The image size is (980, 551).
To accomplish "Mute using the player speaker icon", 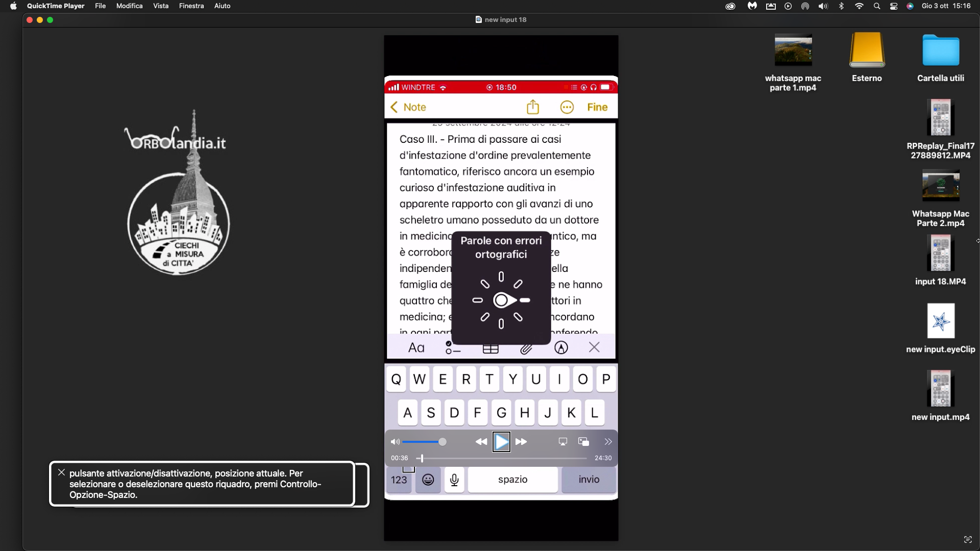I will (x=395, y=442).
